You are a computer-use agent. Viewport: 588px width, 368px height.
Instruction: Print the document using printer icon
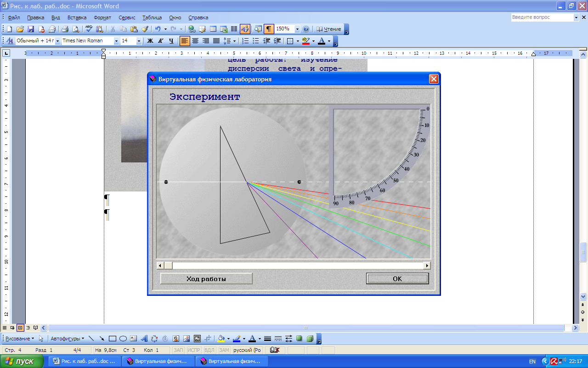65,29
